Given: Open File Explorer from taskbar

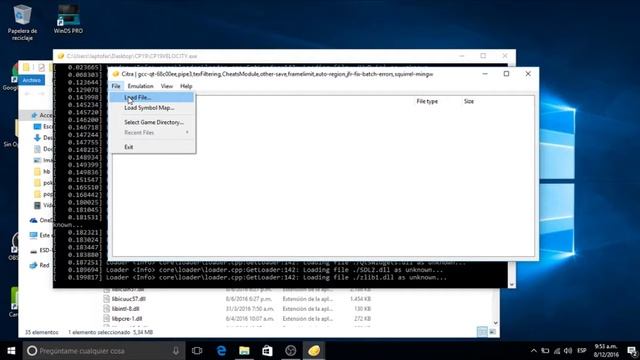Looking at the screenshot, I should pyautogui.click(x=244, y=351).
